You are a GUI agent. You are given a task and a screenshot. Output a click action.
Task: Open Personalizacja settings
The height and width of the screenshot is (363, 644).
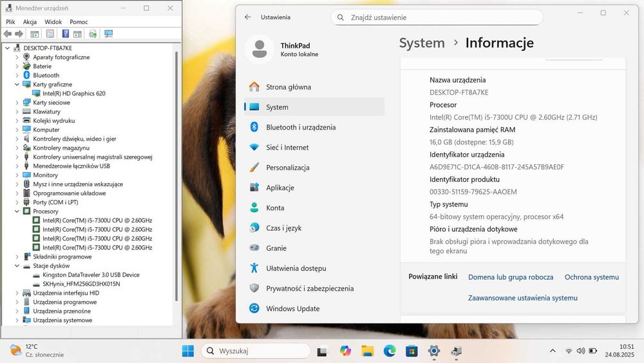point(314,168)
